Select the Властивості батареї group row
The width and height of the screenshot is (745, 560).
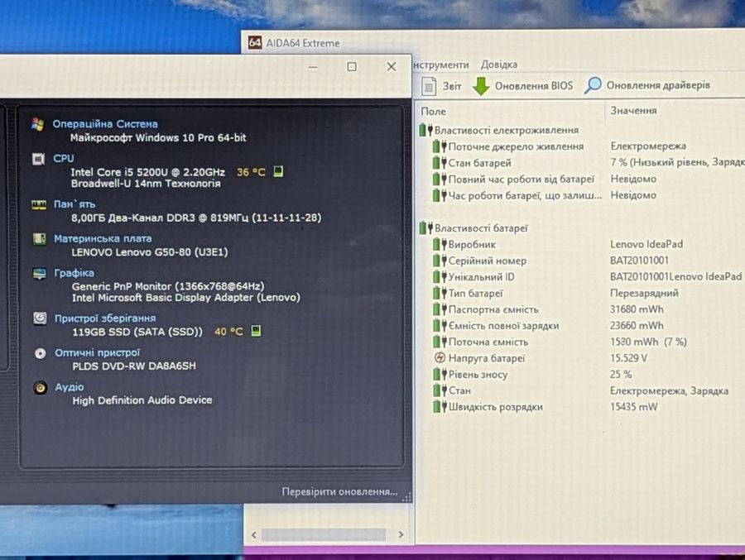(x=473, y=228)
